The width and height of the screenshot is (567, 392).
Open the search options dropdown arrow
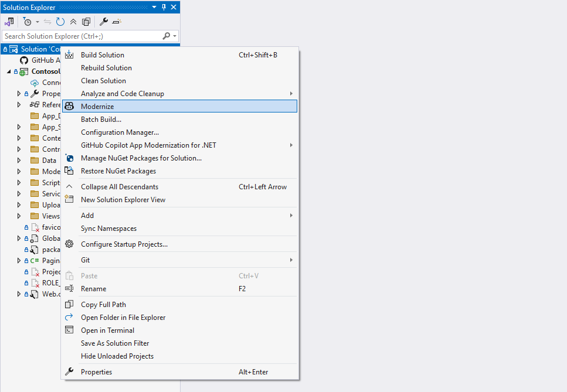pyautogui.click(x=173, y=36)
